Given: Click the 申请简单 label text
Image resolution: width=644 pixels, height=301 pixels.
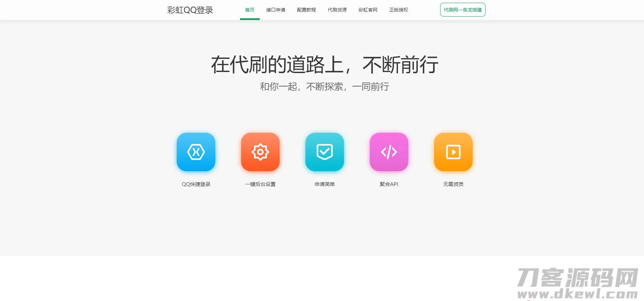Looking at the screenshot, I should pos(324,184).
